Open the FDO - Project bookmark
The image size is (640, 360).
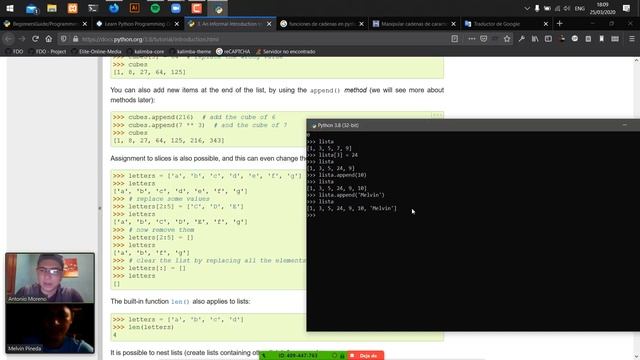point(47,52)
